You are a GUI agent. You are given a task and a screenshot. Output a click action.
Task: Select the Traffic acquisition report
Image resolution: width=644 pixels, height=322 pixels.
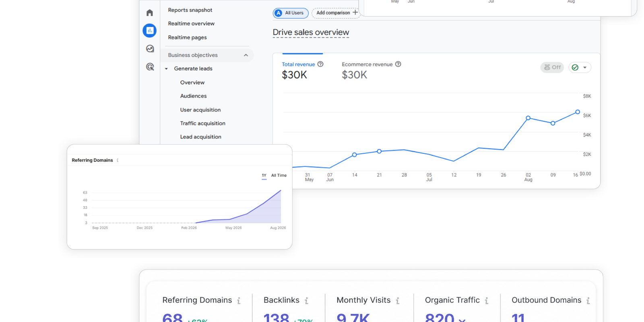[x=203, y=124]
